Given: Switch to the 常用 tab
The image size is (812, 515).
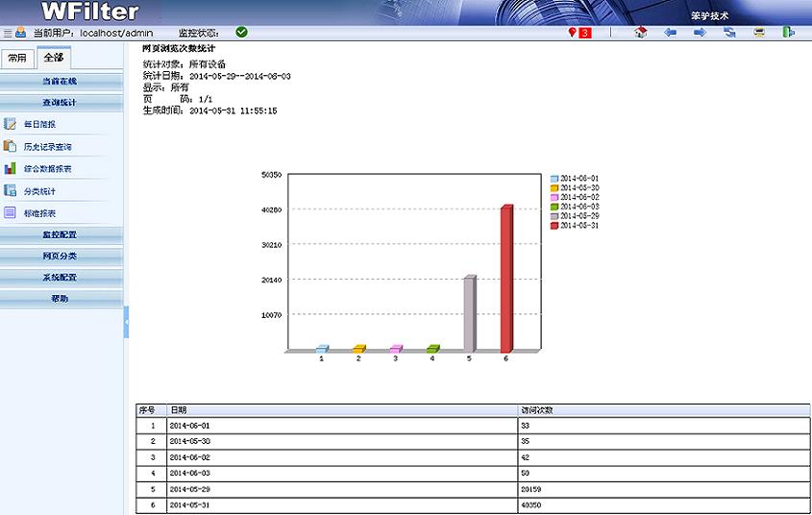Looking at the screenshot, I should [x=17, y=58].
